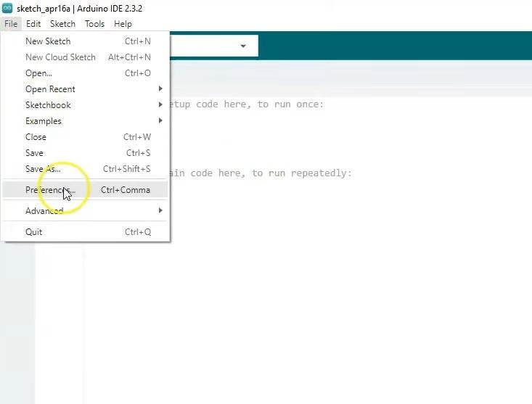
Task: Expand Open Recent submenu
Action: [85, 89]
